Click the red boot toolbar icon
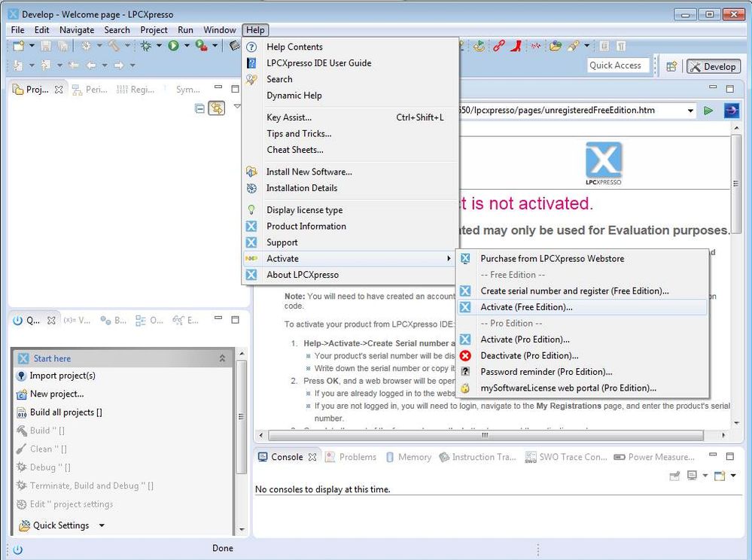 pyautogui.click(x=516, y=46)
